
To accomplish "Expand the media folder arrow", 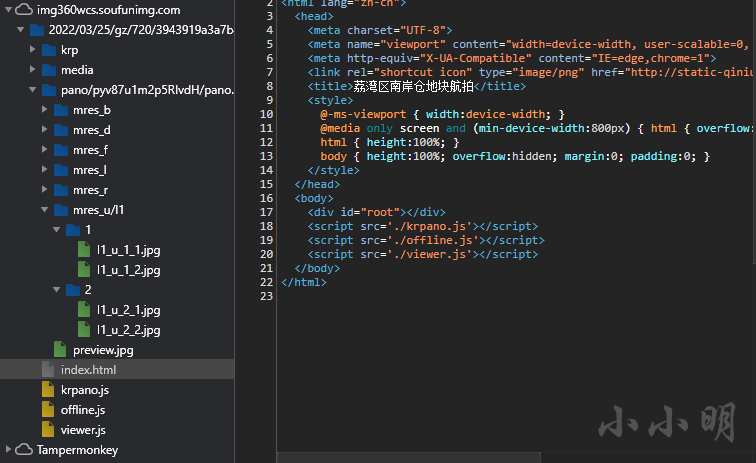I will point(32,69).
